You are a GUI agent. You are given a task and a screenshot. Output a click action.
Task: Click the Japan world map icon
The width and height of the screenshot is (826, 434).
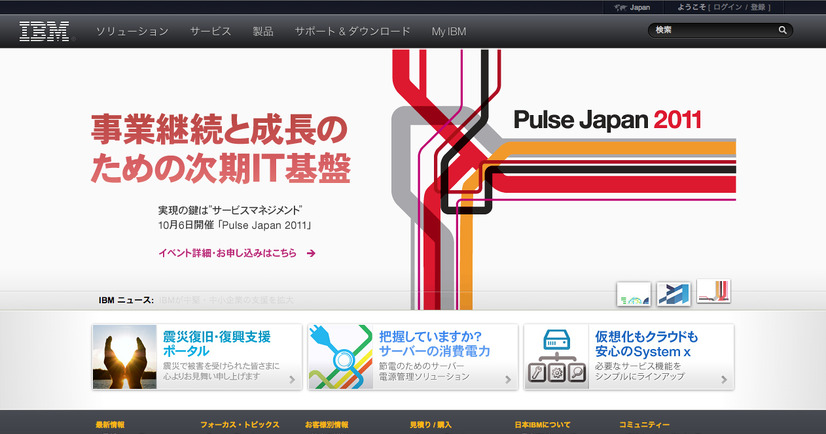[x=620, y=7]
